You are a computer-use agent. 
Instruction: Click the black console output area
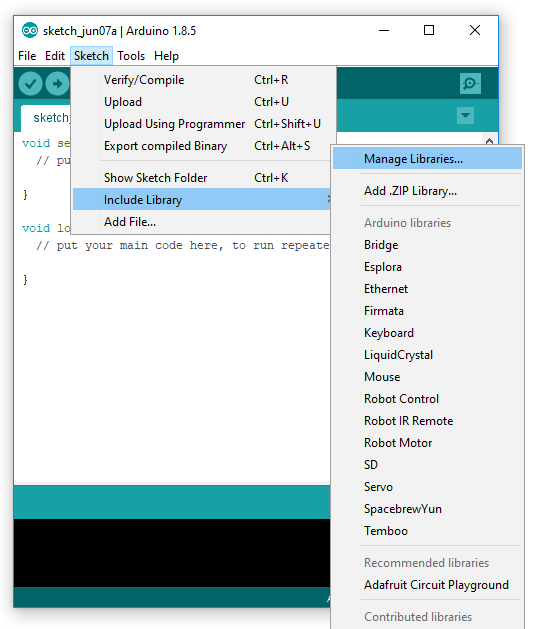172,553
